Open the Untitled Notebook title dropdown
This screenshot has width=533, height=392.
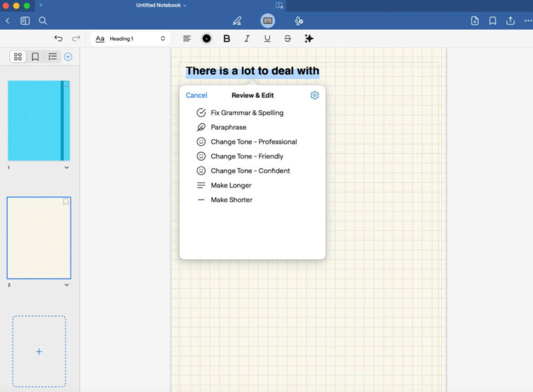coord(161,5)
